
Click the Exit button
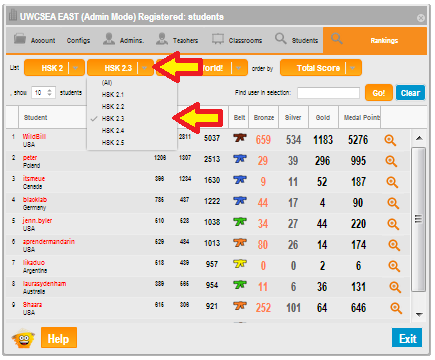coord(407,338)
